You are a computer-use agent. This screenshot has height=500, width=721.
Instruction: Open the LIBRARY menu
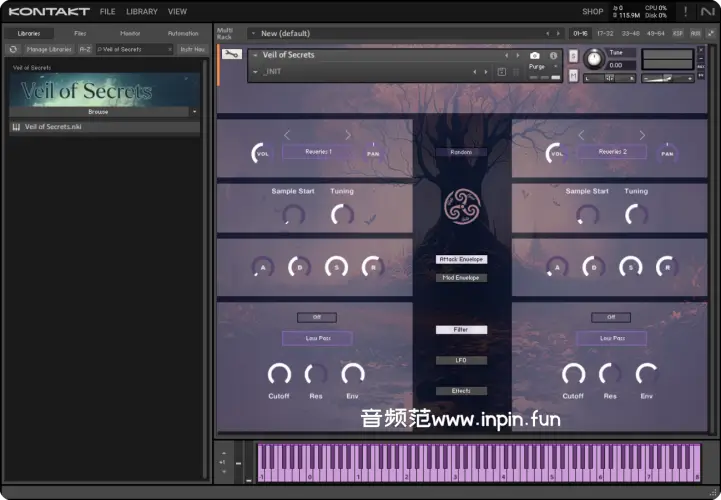[142, 12]
